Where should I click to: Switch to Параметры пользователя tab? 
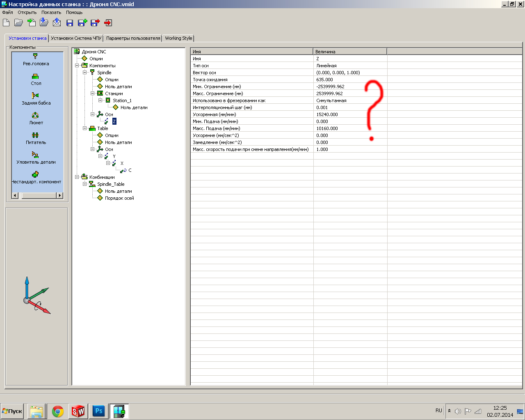pos(133,38)
